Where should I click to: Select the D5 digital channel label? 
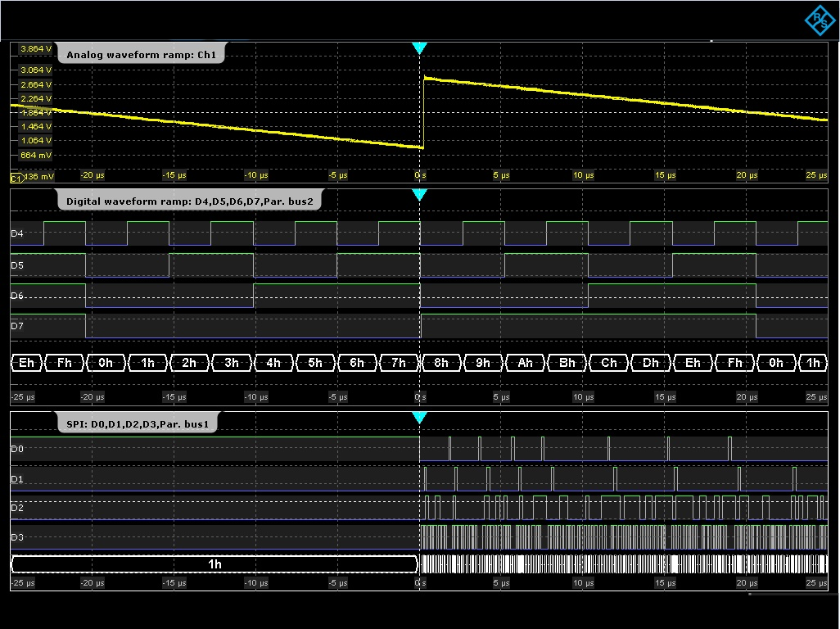point(17,265)
